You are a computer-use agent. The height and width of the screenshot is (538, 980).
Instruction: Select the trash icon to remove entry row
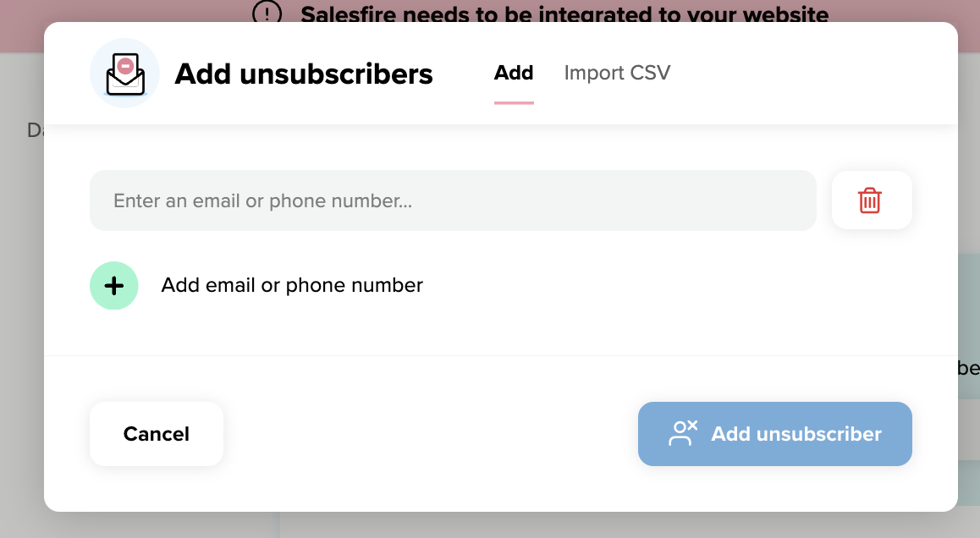pyautogui.click(x=872, y=200)
